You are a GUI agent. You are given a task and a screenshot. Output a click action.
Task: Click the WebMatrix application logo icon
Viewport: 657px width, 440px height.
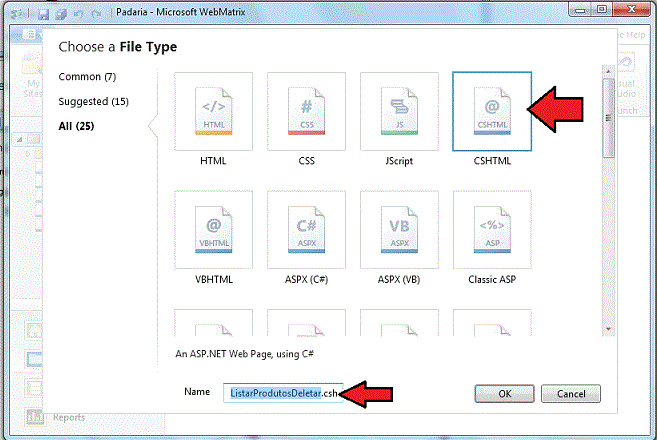pos(17,14)
